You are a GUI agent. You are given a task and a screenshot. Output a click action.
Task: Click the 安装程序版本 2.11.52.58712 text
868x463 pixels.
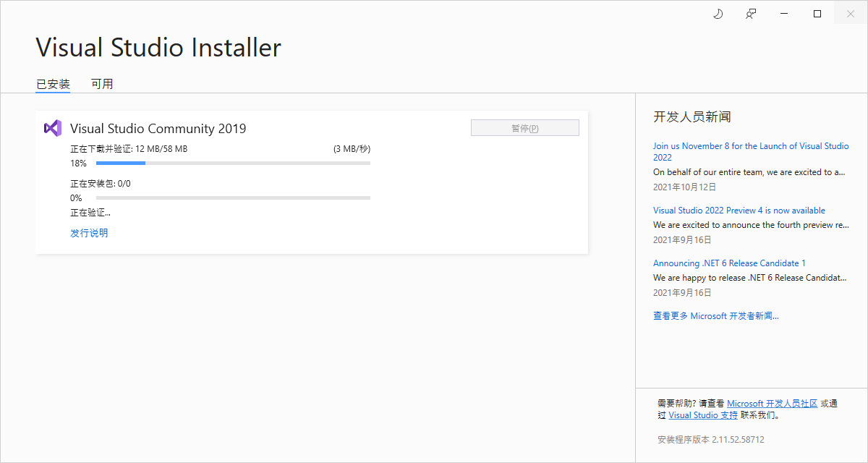click(711, 439)
